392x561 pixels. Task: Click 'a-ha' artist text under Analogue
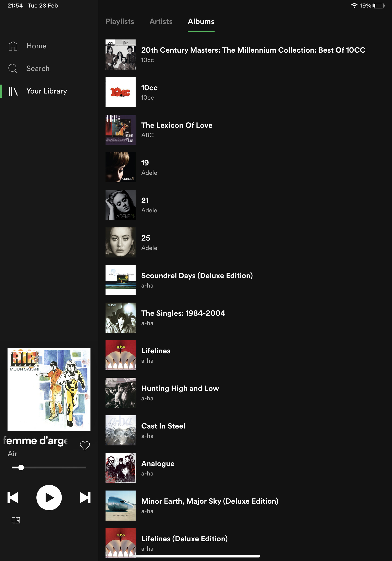coord(147,474)
